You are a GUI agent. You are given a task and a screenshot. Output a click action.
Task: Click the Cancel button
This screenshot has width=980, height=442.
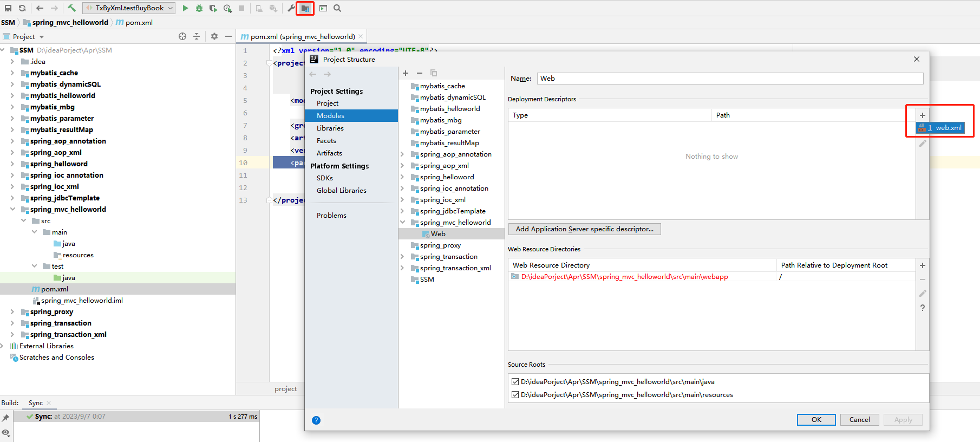(x=859, y=420)
